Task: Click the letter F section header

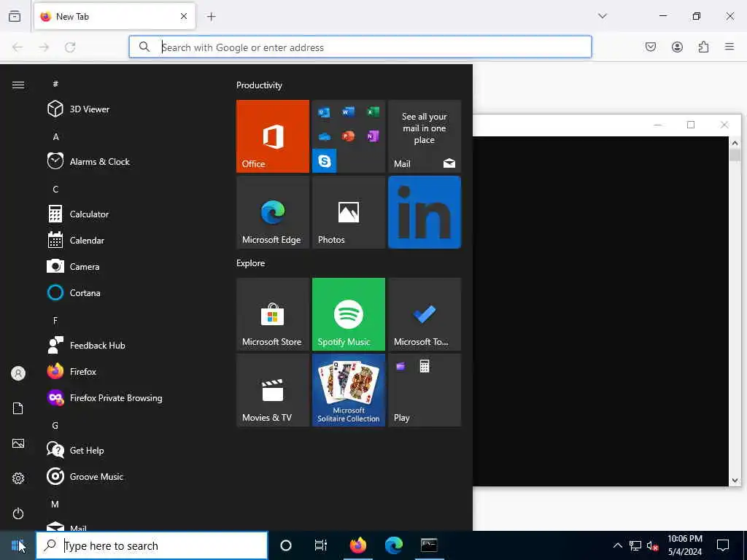Action: click(x=55, y=321)
